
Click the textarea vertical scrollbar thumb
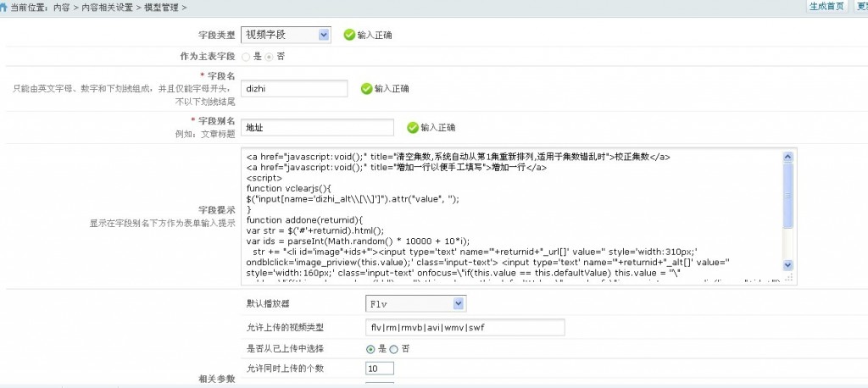click(788, 196)
